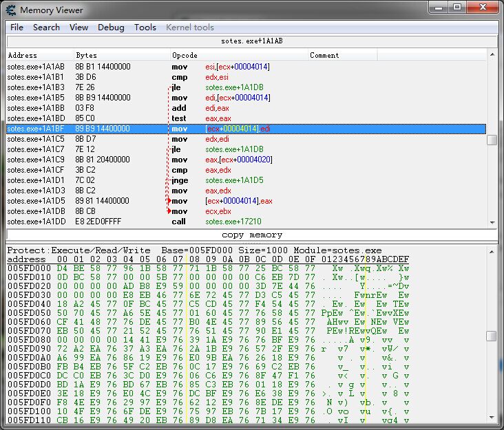Select the highlighted sotes.exe+1A1BF mov instruction row
504x430 pixels.
245,129
